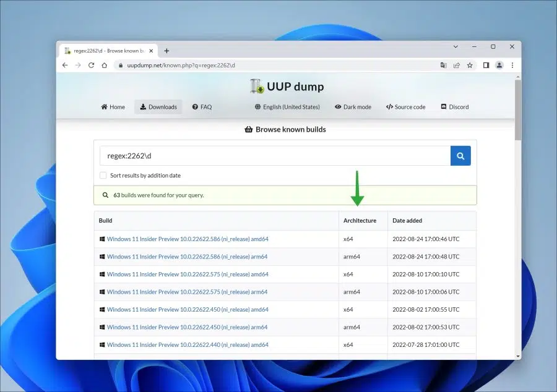Click the browser forward arrow
This screenshot has height=392, width=557.
click(78, 66)
